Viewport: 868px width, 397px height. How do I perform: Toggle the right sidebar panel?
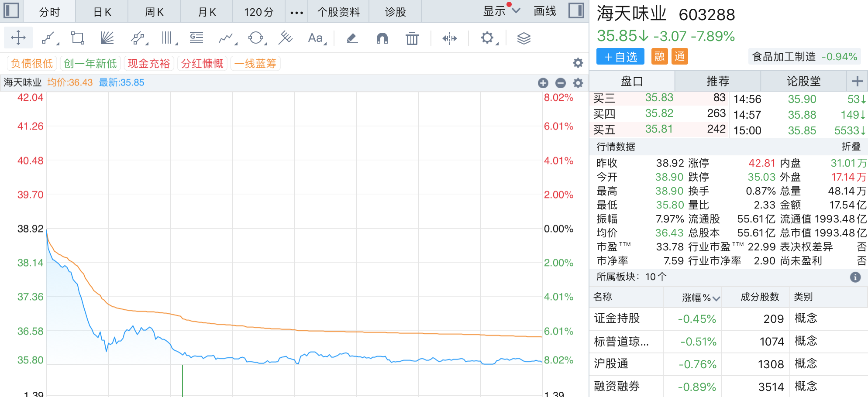pos(576,10)
